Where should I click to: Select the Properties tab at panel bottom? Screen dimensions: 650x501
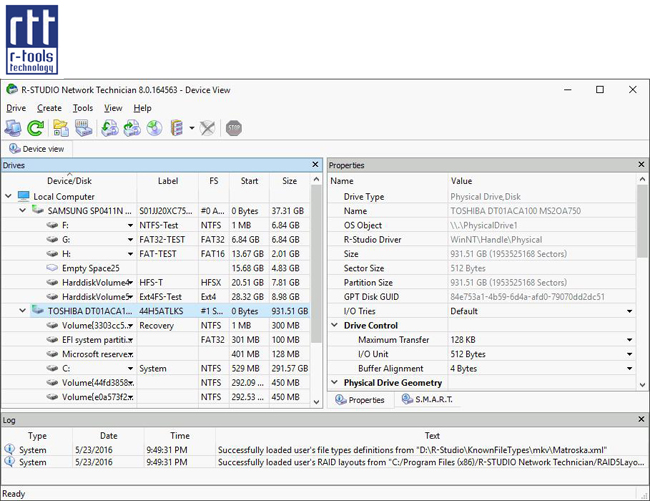click(360, 400)
